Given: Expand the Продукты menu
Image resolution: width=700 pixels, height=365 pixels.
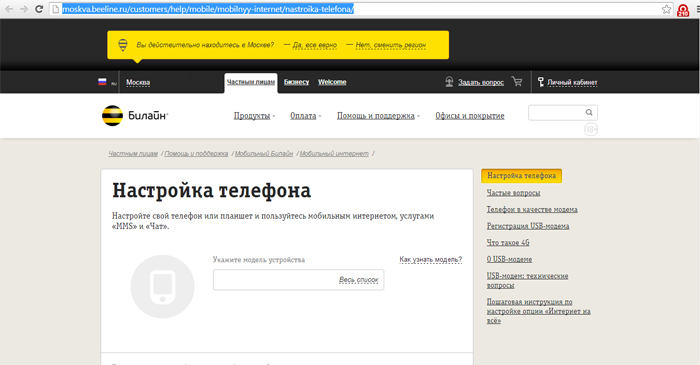Looking at the screenshot, I should point(252,116).
